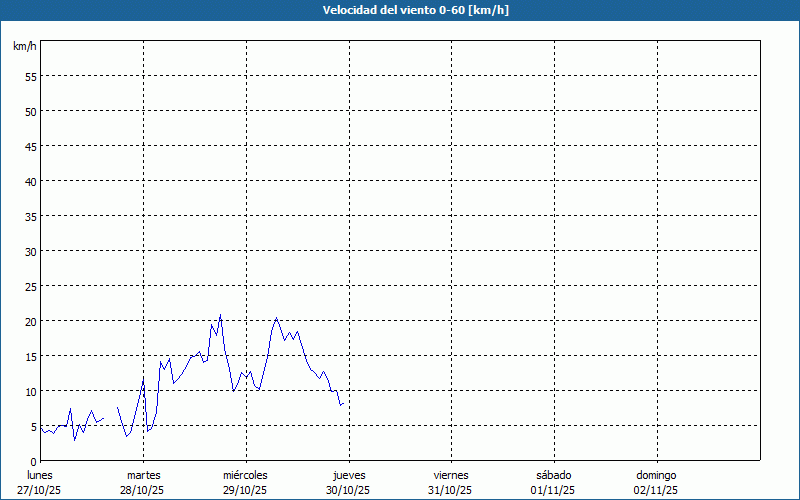This screenshot has height=500, width=800.
Task: Click the 10 value on the y-axis
Action: click(x=30, y=391)
